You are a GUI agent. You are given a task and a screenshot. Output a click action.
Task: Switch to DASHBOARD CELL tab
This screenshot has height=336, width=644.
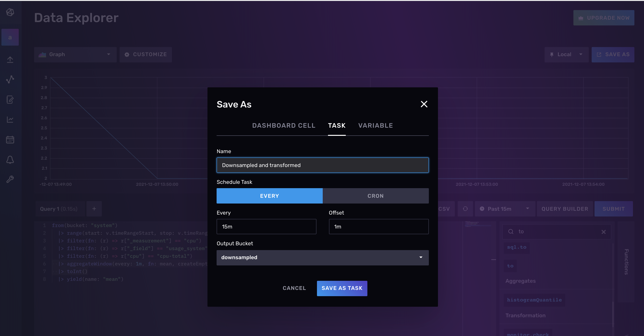pyautogui.click(x=284, y=125)
